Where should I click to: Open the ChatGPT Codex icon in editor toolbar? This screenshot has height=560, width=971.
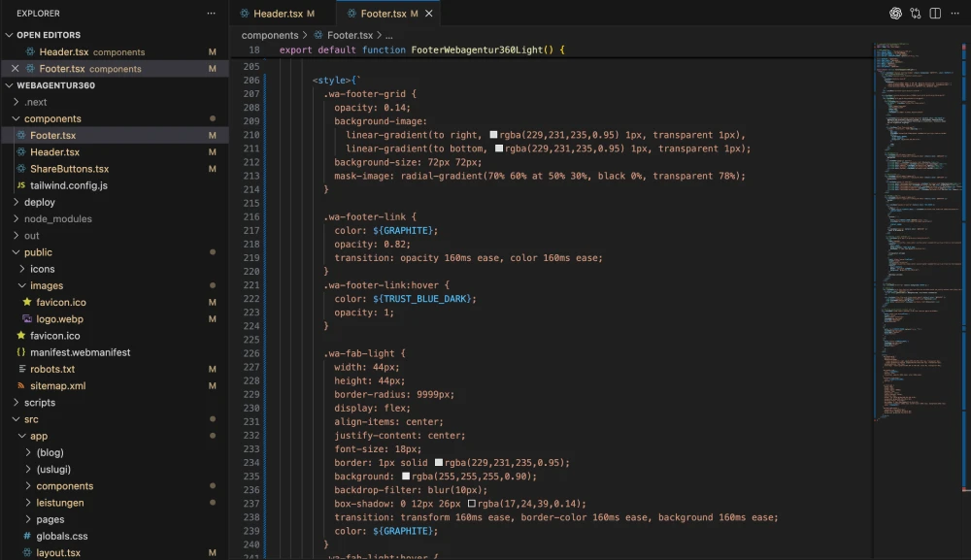click(896, 14)
